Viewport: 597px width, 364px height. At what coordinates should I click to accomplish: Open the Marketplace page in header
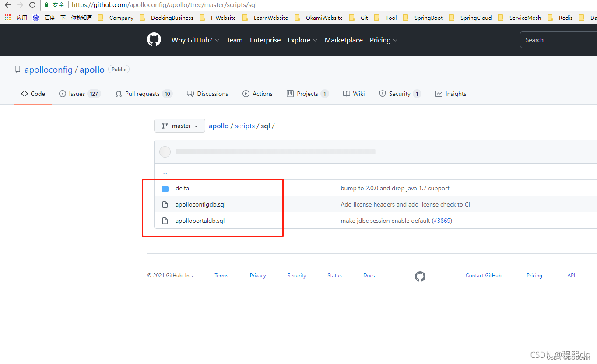[344, 40]
